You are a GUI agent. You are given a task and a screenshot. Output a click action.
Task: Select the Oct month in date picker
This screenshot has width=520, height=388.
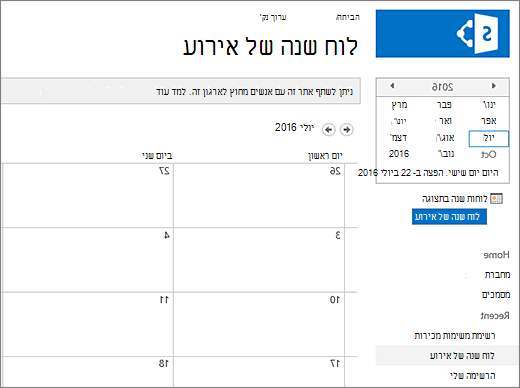pos(489,154)
